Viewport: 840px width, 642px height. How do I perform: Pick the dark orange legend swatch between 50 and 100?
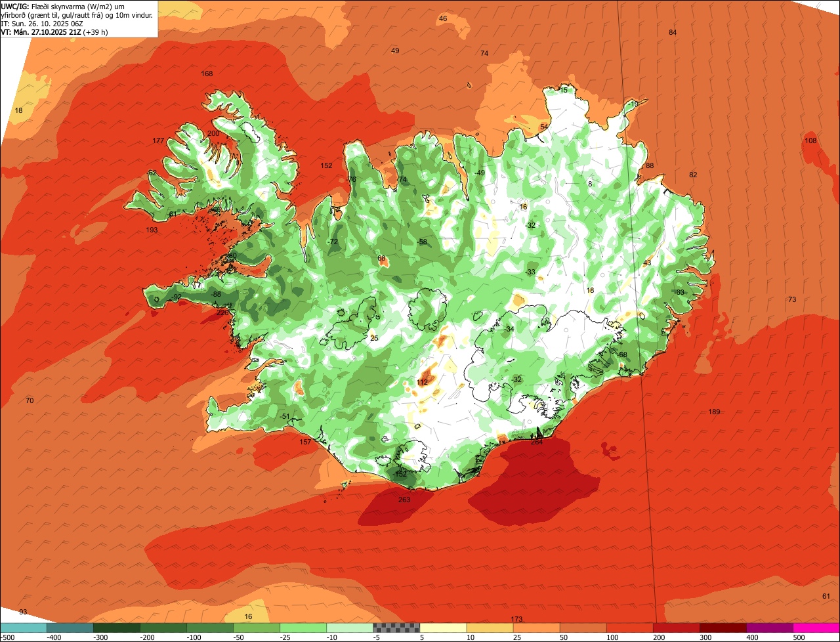click(583, 628)
